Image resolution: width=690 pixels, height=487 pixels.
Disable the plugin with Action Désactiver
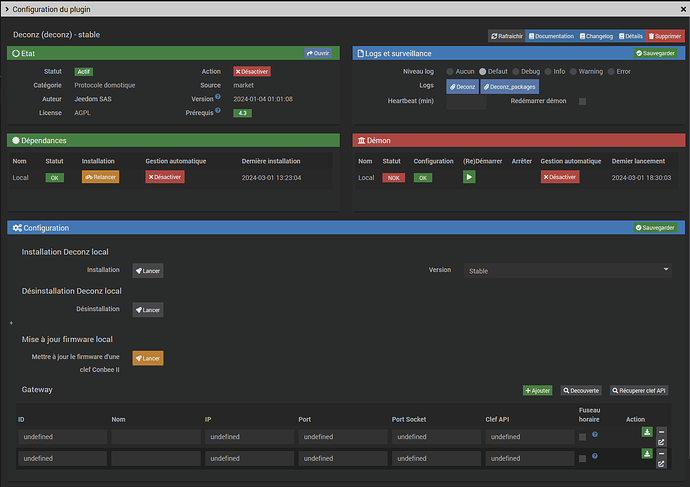click(x=252, y=71)
